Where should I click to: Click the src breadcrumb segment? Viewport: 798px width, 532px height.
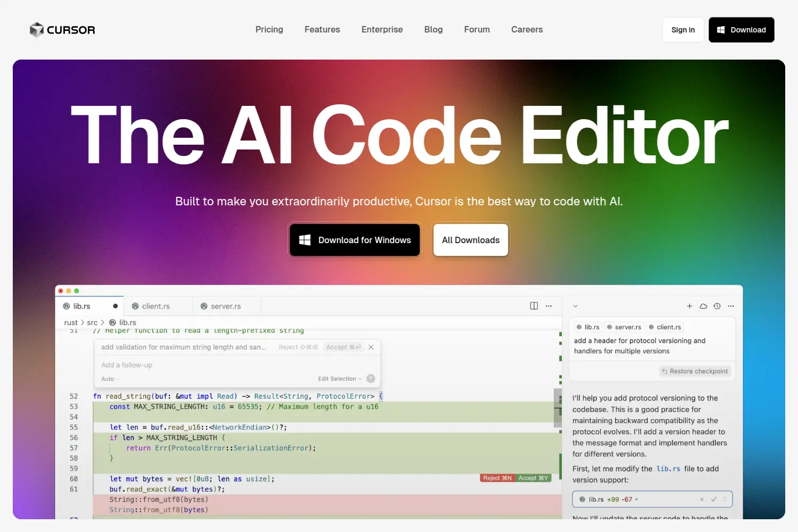click(x=92, y=322)
